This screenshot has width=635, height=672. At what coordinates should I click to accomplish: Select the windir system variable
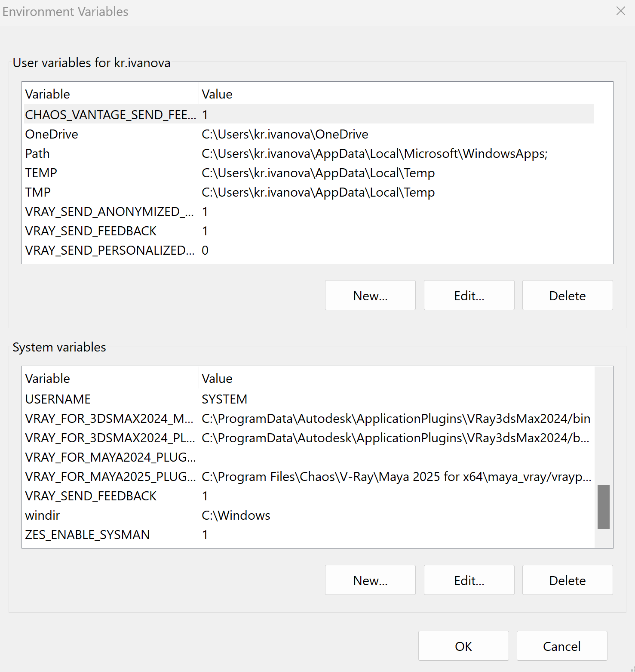click(309, 515)
